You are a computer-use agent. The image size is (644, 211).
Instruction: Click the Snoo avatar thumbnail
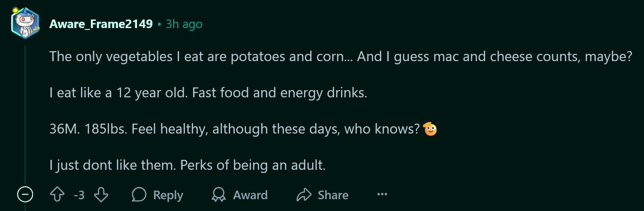[25, 23]
